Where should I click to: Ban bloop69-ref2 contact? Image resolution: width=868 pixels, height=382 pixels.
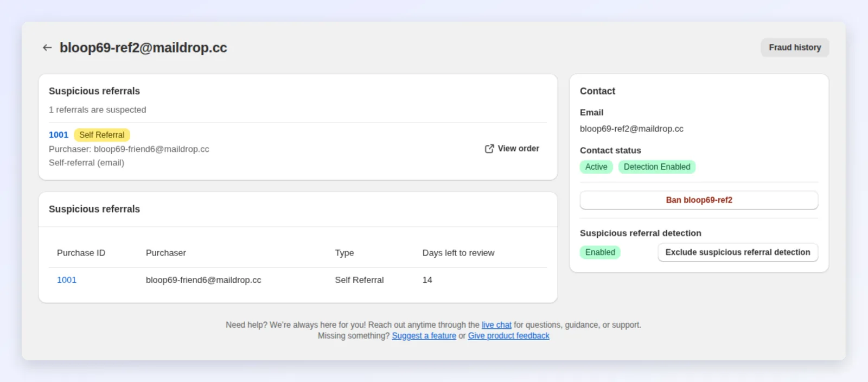pyautogui.click(x=699, y=200)
